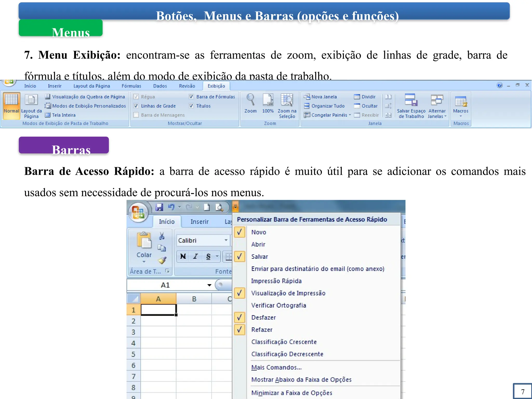
Task: Open the Layout da Página tab
Action: pos(92,86)
